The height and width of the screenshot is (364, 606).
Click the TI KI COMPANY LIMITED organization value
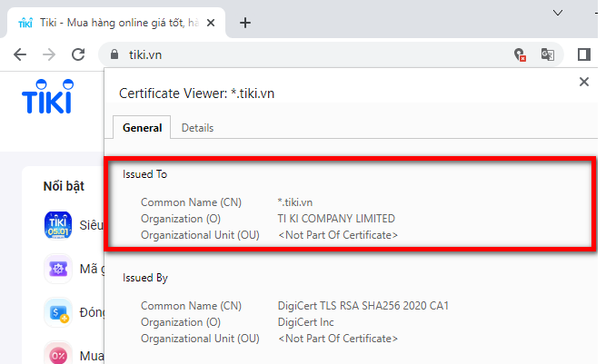click(336, 219)
